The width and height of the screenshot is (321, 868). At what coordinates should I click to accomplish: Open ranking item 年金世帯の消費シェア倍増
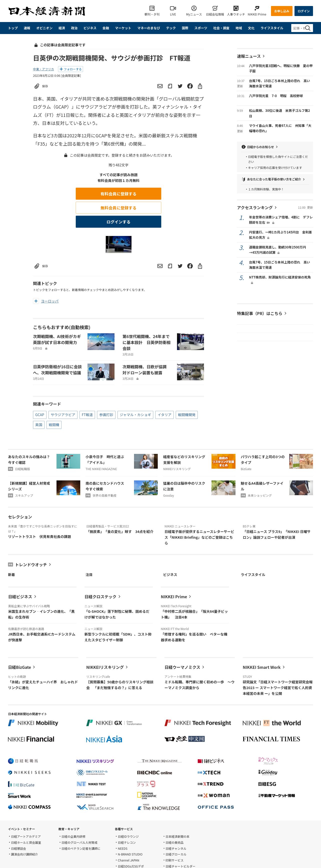point(280,220)
